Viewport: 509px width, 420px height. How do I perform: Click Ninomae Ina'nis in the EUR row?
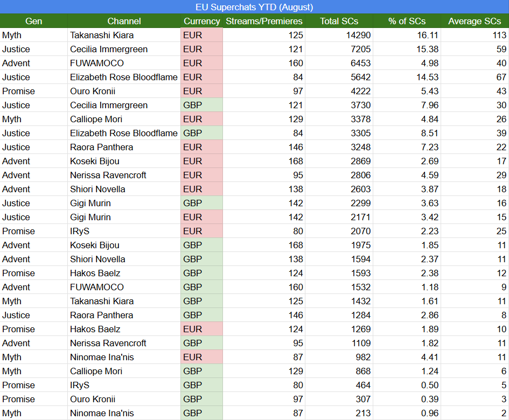pyautogui.click(x=102, y=357)
